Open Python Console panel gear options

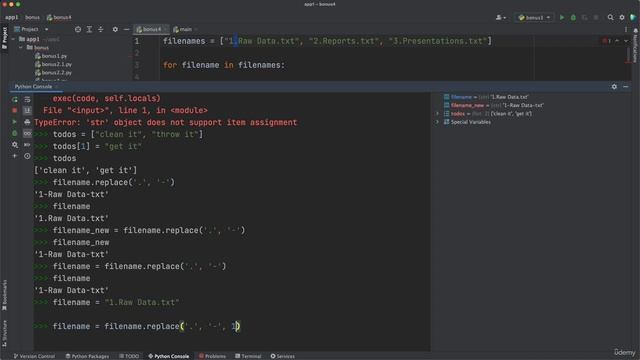(x=614, y=87)
